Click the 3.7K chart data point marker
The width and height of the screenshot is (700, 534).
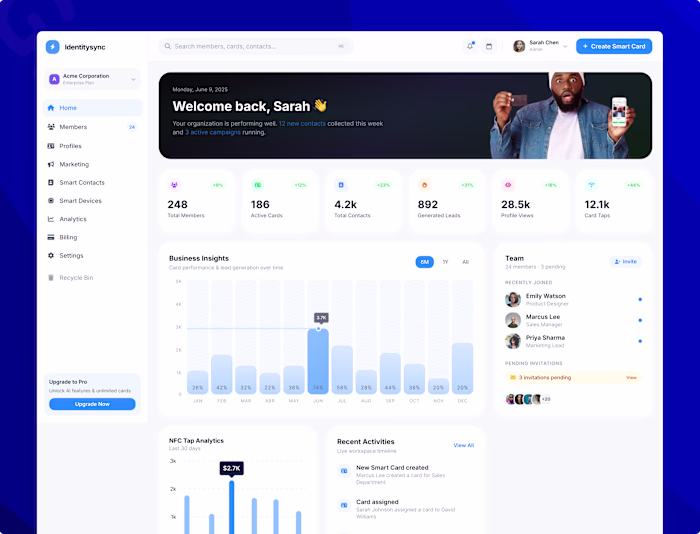tap(318, 329)
